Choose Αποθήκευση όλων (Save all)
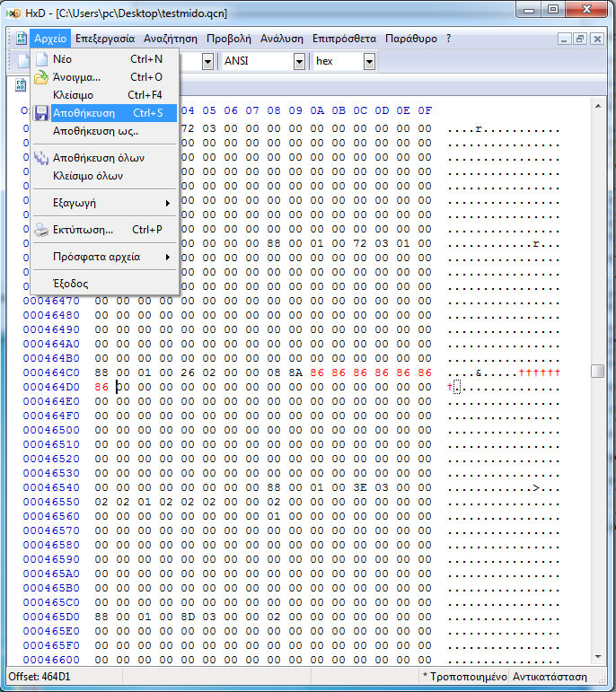The width and height of the screenshot is (616, 692). tap(98, 158)
